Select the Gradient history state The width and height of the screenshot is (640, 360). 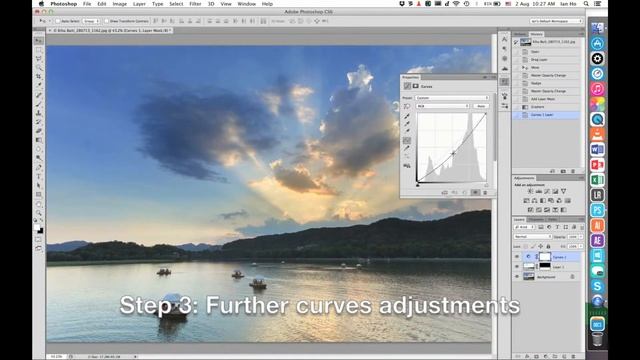point(547,107)
